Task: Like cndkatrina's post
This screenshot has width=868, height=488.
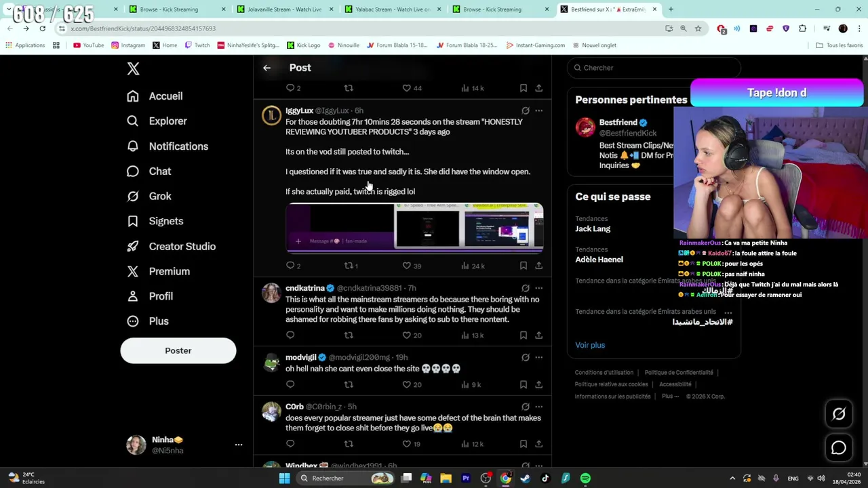Action: click(412, 335)
